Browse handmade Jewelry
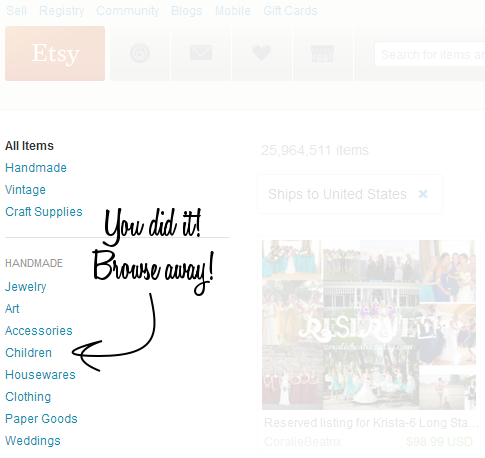485x458 pixels. [26, 287]
